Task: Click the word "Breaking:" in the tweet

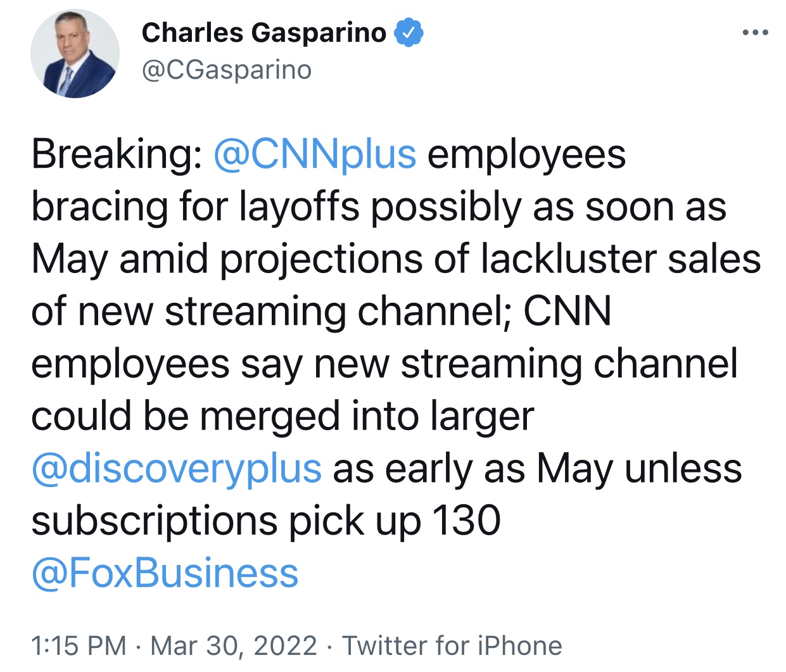Action: [x=117, y=155]
